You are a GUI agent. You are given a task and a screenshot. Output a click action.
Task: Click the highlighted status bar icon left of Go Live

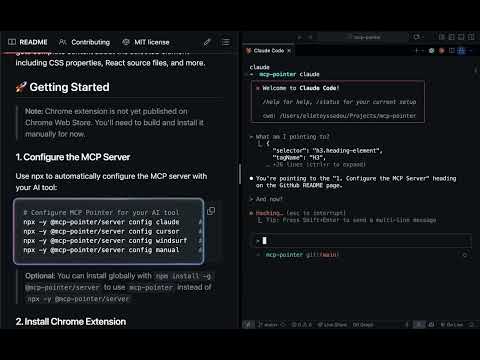click(419, 324)
